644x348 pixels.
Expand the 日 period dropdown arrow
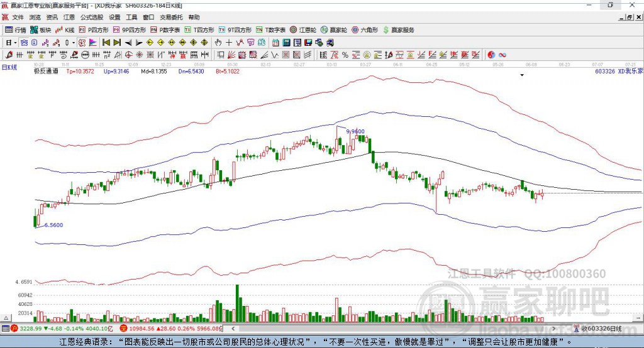tap(15, 43)
